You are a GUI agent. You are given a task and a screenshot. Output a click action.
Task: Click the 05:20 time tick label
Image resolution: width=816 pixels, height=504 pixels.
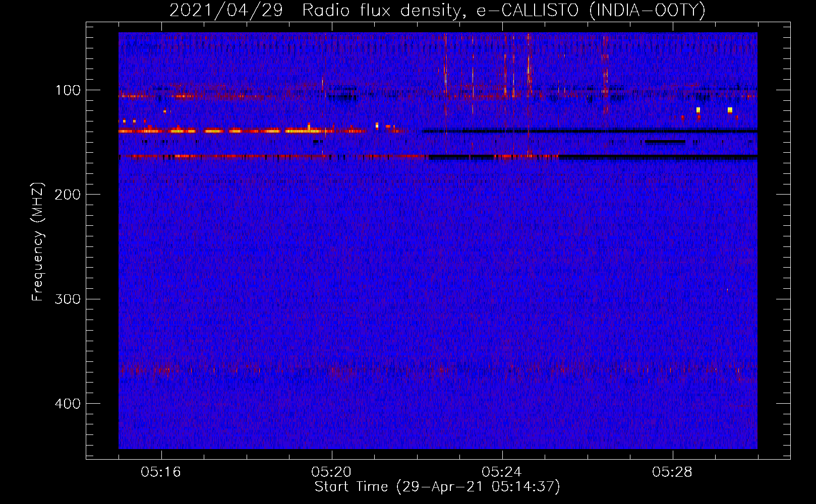tap(331, 472)
